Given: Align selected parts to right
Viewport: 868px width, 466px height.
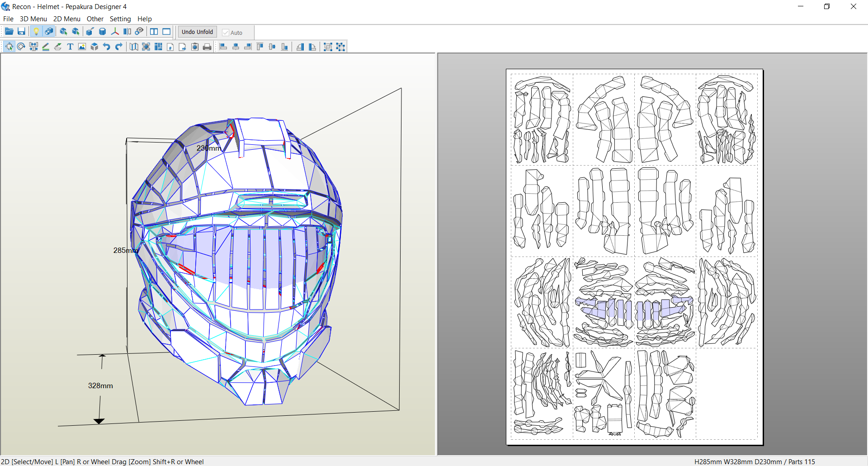Looking at the screenshot, I should coord(248,47).
